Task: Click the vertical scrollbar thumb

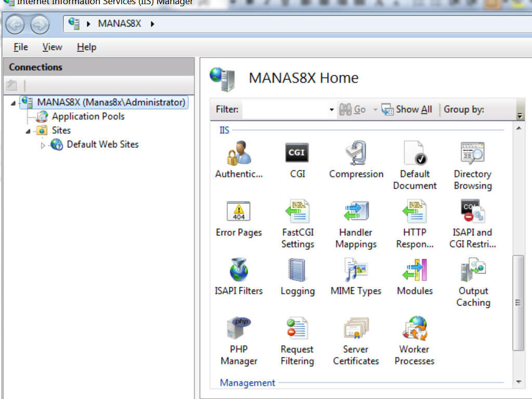Action: pos(518,302)
